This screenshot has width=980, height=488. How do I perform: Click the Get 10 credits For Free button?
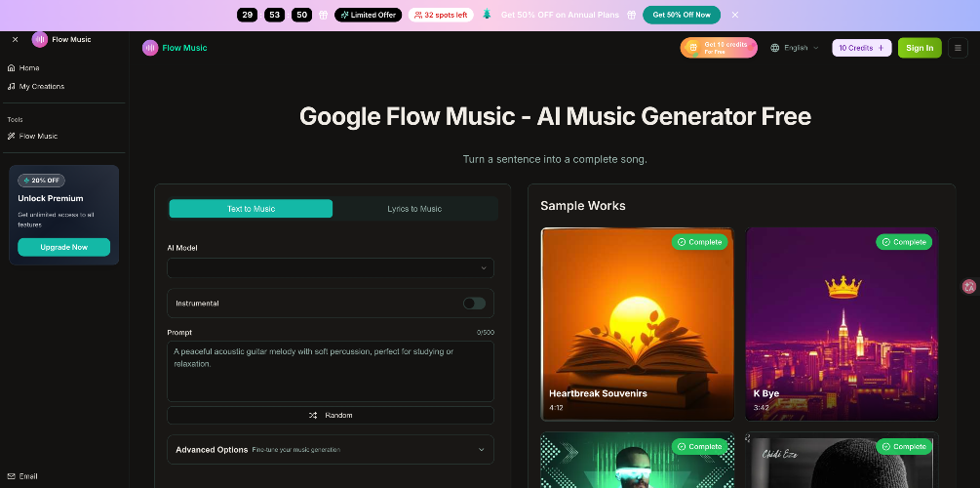point(719,48)
